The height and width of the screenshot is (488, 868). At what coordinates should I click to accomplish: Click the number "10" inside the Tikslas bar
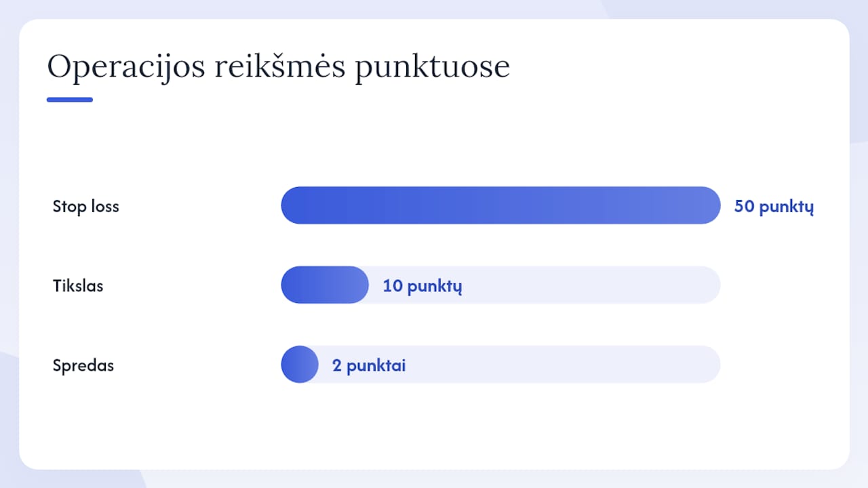pos(393,285)
